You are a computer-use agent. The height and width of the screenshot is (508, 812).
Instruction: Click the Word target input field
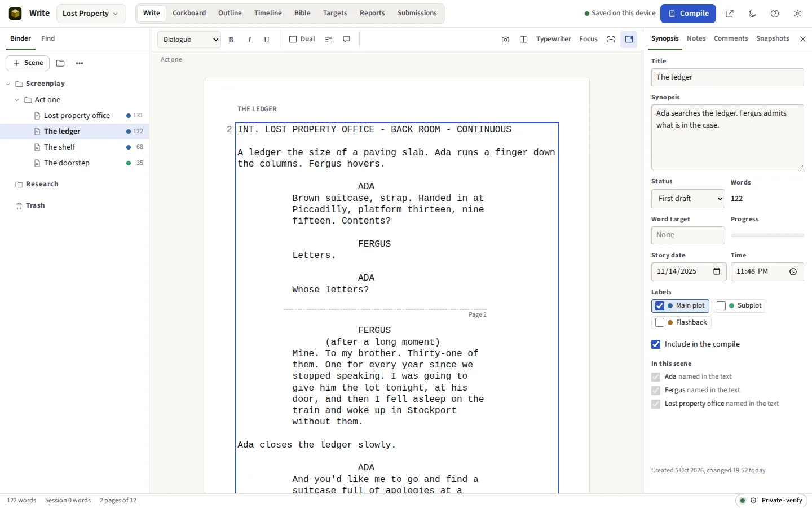tap(688, 235)
